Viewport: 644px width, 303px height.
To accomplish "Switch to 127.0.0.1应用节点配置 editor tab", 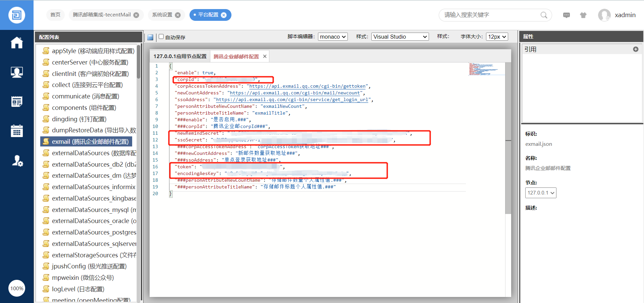I will 180,56.
